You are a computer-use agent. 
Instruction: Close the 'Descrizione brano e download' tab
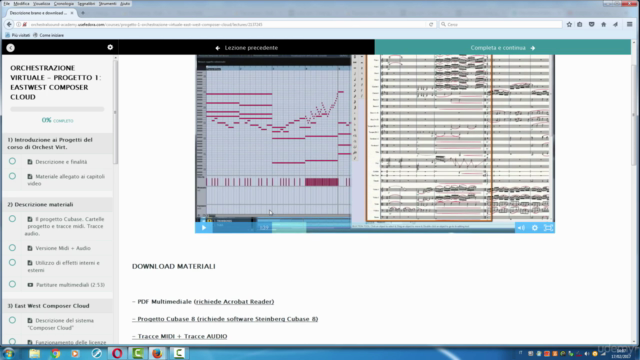click(x=72, y=13)
